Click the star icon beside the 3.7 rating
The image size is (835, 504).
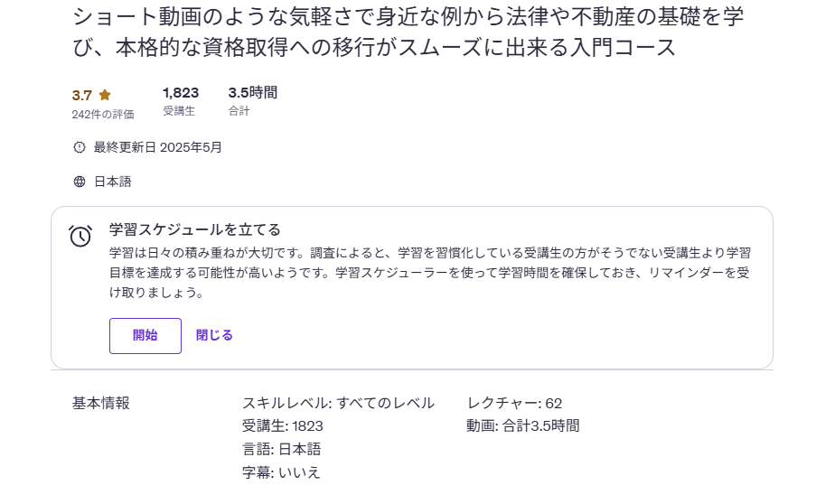coord(105,95)
